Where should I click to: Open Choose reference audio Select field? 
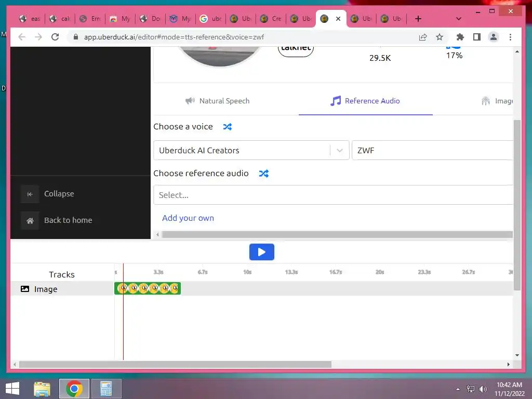coord(334,195)
